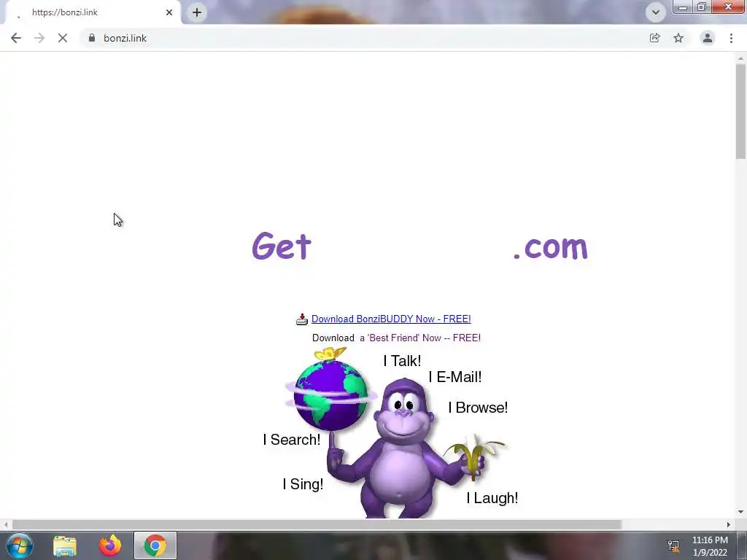747x560 pixels.
Task: Focus the address bar showing bonzi.link
Action: [362, 38]
